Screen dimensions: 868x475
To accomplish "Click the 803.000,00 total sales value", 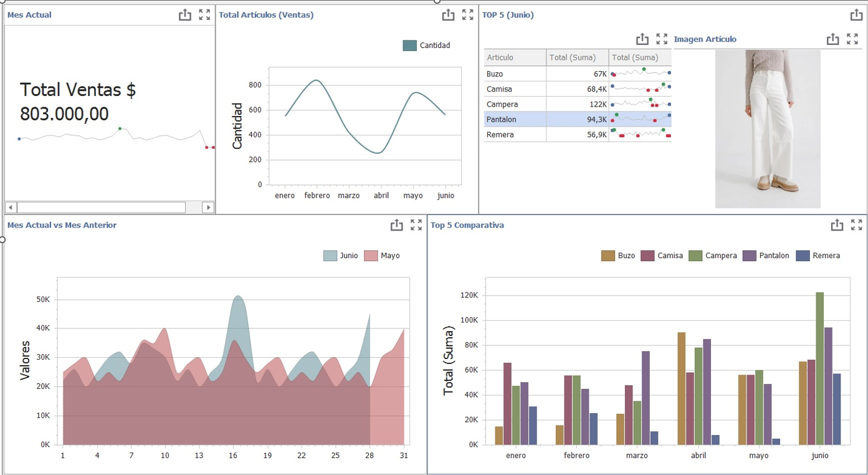I will (65, 114).
